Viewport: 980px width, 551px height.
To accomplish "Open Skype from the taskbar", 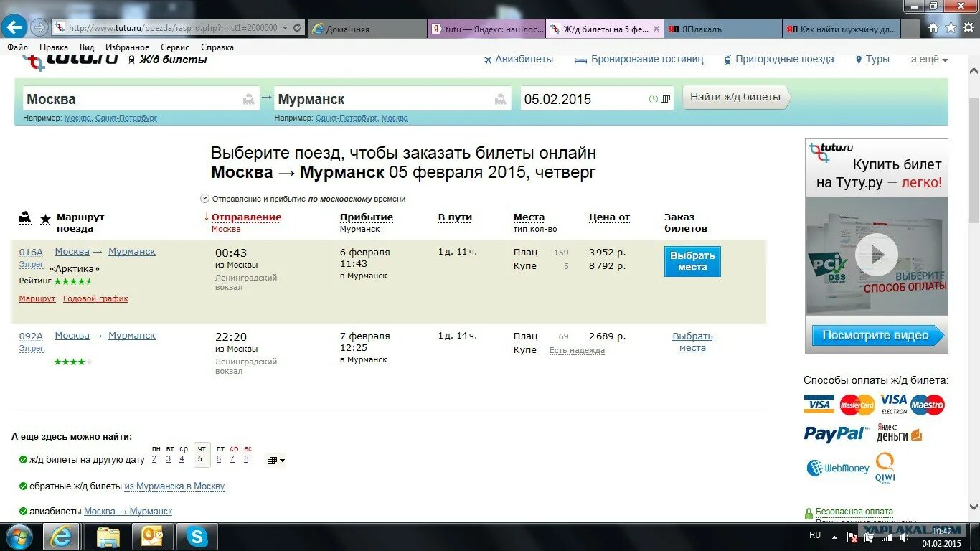I will (197, 537).
